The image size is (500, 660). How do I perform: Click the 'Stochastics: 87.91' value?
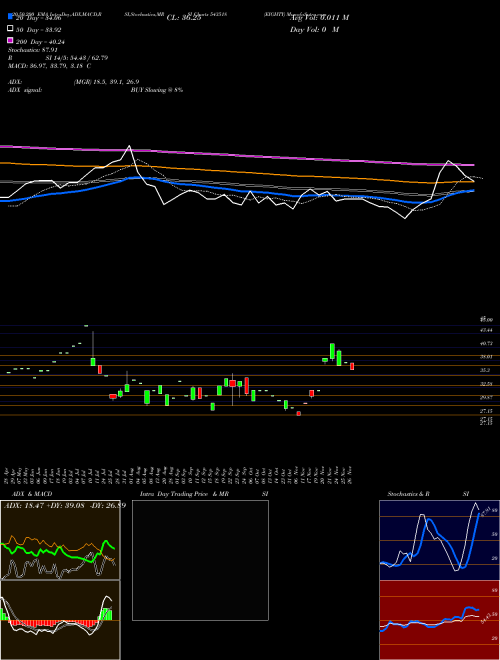32,50
